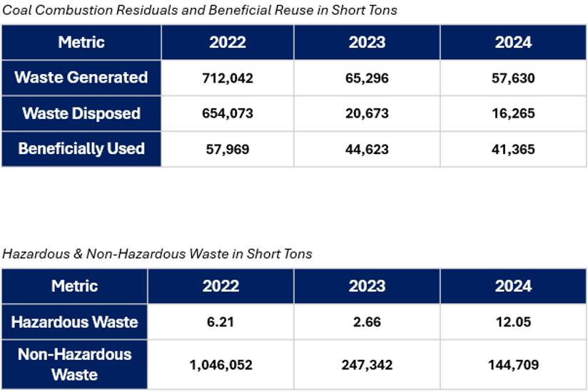The image size is (588, 392).
Task: Select the value 57,969
Action: coord(228,149)
